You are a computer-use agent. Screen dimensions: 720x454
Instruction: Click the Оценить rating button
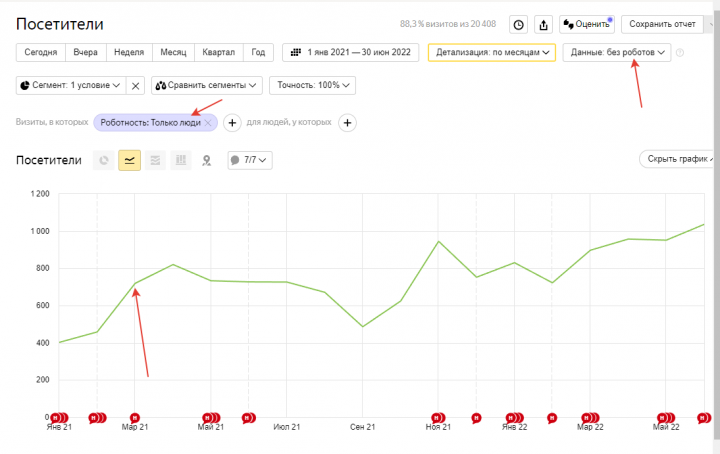587,24
